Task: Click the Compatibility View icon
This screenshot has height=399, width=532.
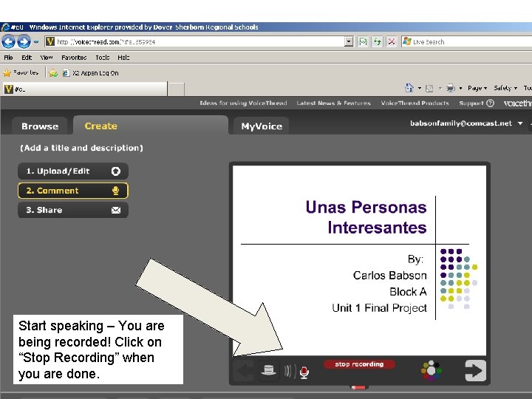Action: [363, 41]
